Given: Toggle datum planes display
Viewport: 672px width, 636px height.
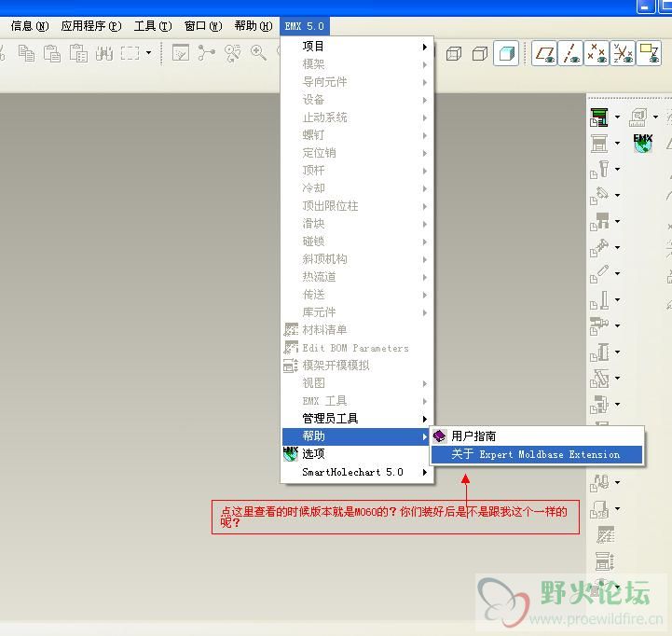Looking at the screenshot, I should pyautogui.click(x=544, y=53).
